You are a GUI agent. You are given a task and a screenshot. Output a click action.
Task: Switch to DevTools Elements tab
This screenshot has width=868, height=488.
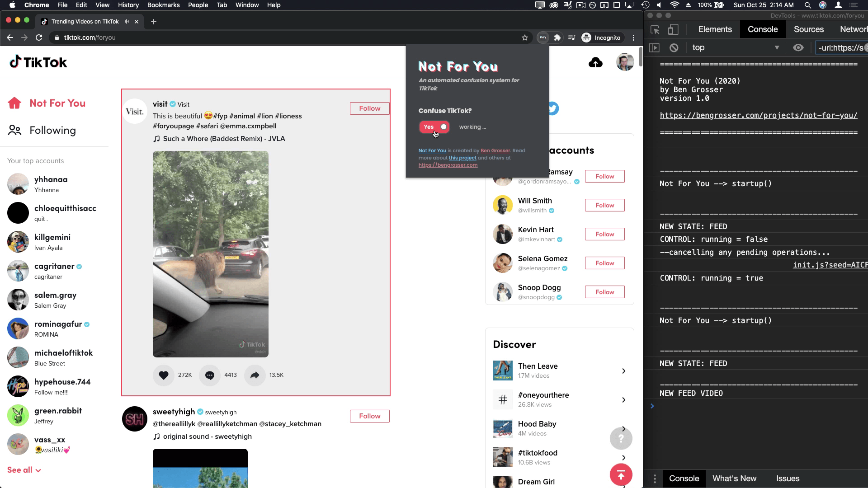[x=715, y=29]
